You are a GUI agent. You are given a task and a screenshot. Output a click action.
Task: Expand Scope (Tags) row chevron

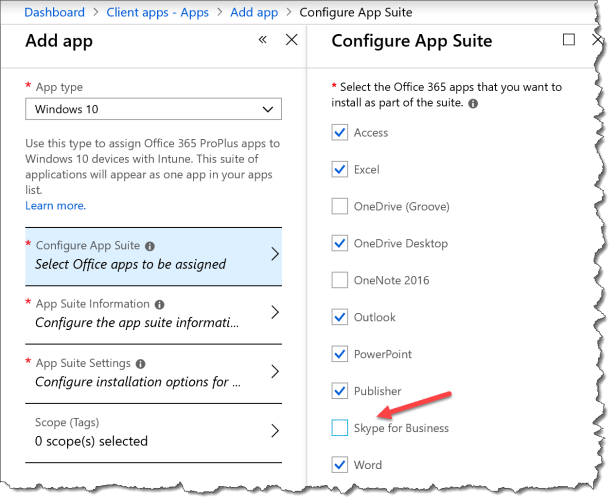275,431
